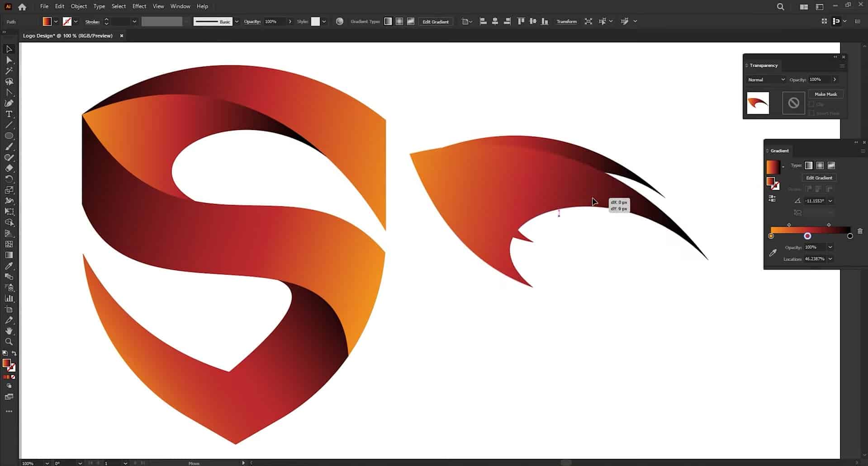Select the Type tool
Image resolution: width=868 pixels, height=466 pixels.
pyautogui.click(x=9, y=114)
